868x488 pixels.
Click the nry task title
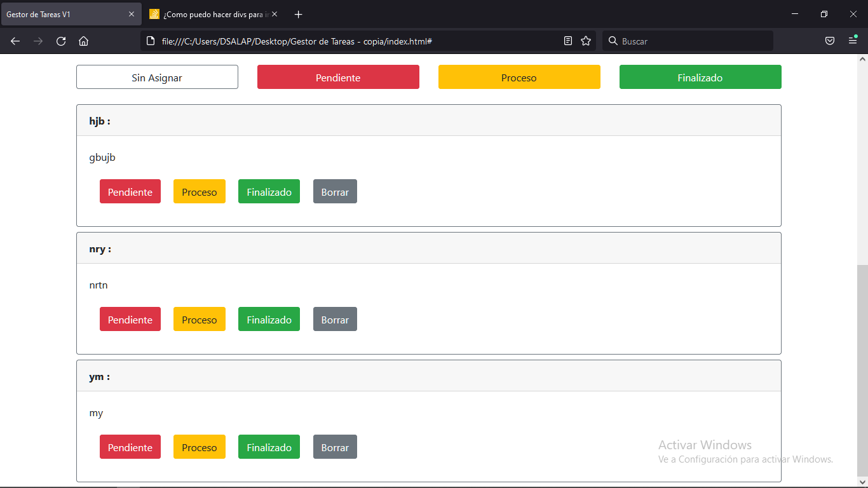coord(100,249)
